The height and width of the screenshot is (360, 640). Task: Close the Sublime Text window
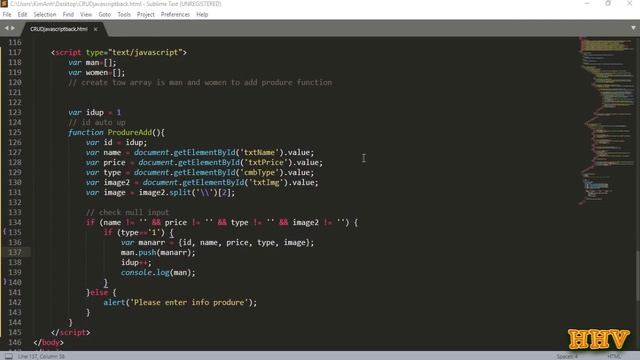click(x=629, y=4)
